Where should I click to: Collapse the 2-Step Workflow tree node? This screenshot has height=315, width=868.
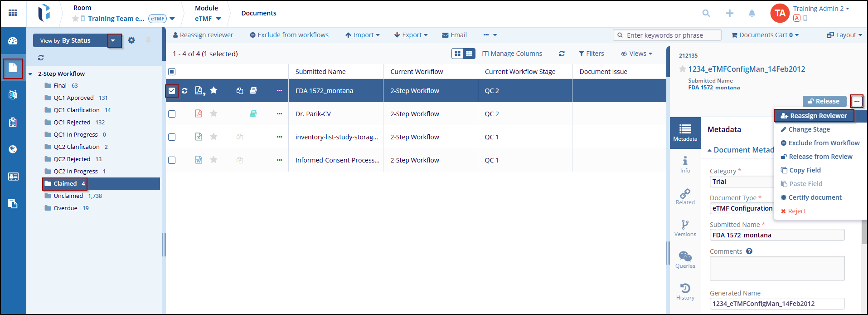click(x=30, y=74)
